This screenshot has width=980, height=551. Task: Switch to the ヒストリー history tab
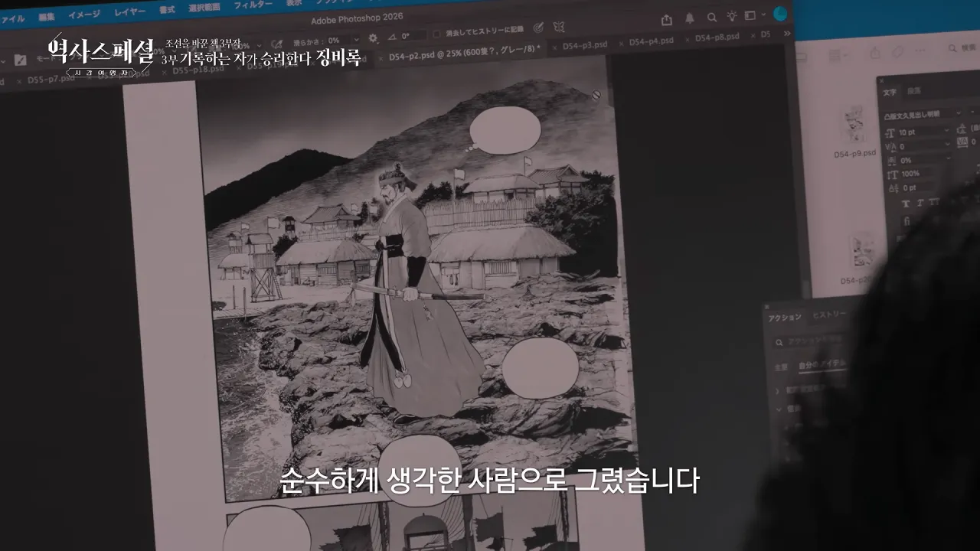[829, 315]
